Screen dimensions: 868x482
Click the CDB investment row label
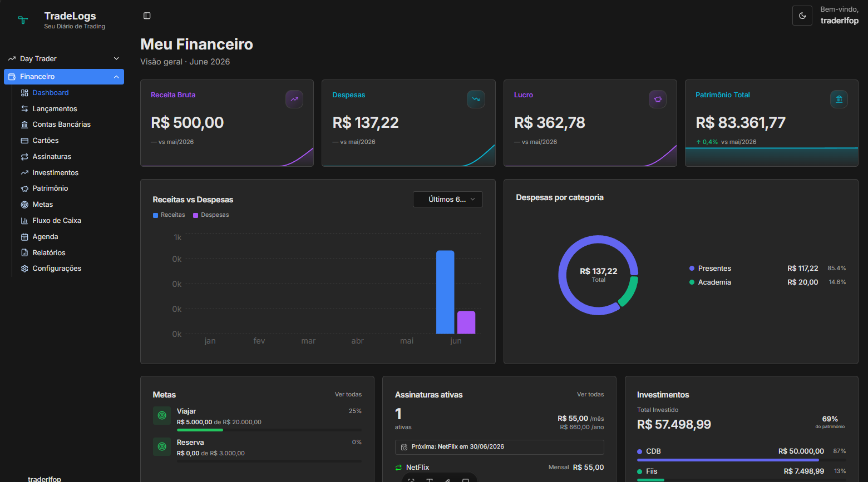(x=653, y=451)
